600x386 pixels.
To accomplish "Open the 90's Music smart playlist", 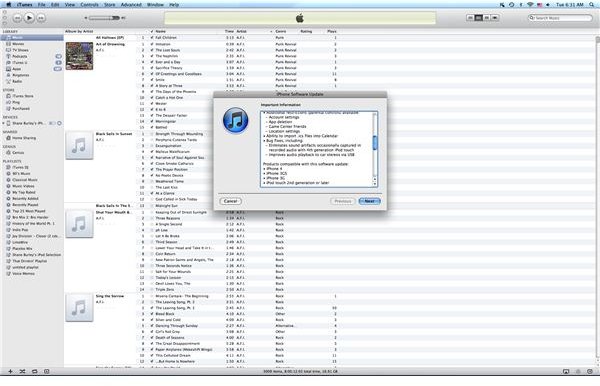I will pos(32,173).
